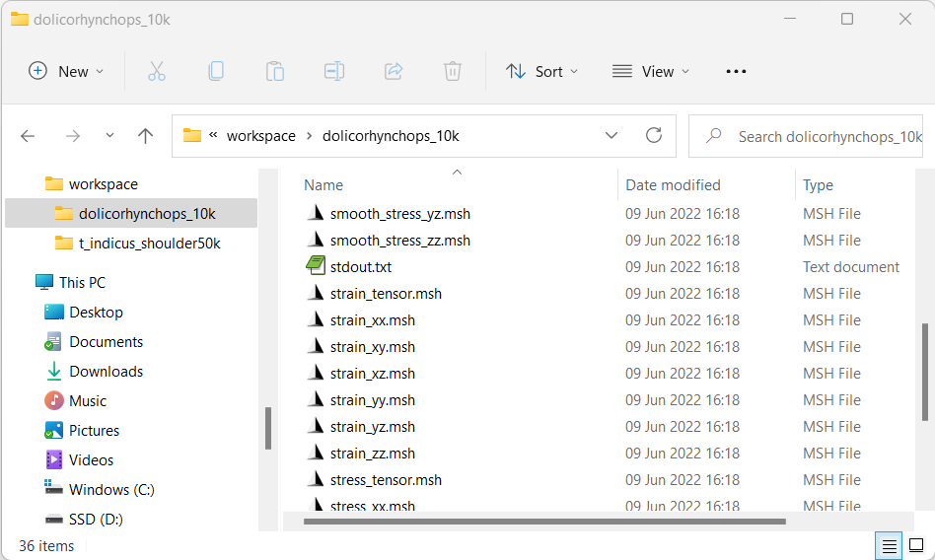Show address bar history dropdown

(611, 136)
